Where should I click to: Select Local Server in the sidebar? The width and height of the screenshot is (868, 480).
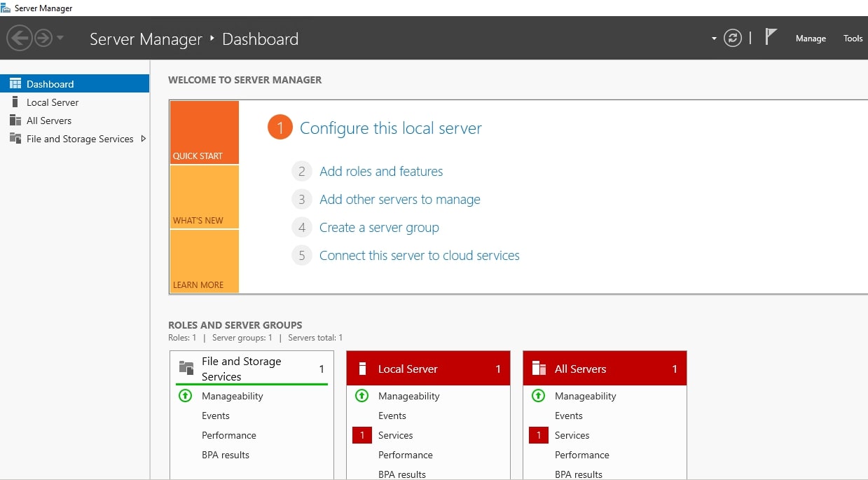click(74, 102)
